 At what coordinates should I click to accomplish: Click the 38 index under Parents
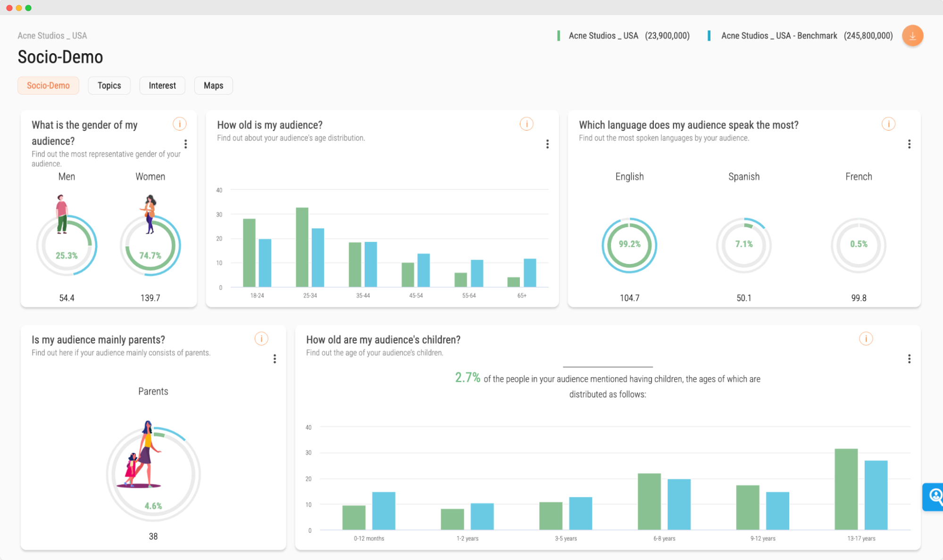(x=153, y=536)
